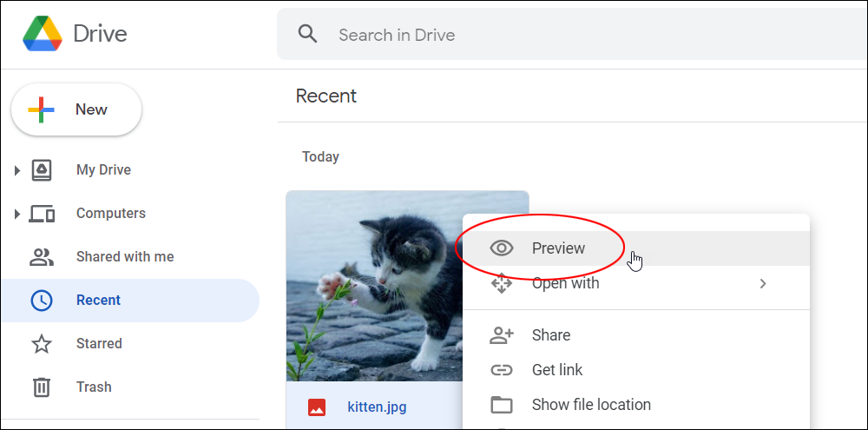Expand the My Drive tree arrow
The image size is (868, 430).
(17, 170)
